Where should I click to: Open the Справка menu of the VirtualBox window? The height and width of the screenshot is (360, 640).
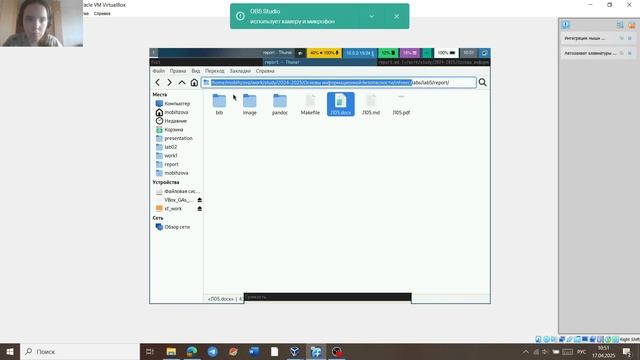(102, 13)
